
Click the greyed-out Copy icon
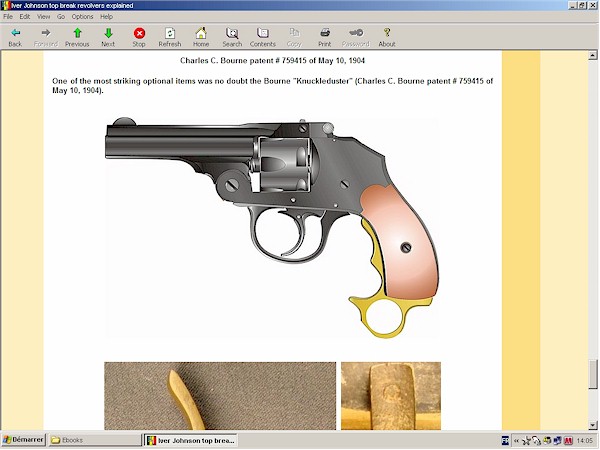(x=294, y=33)
